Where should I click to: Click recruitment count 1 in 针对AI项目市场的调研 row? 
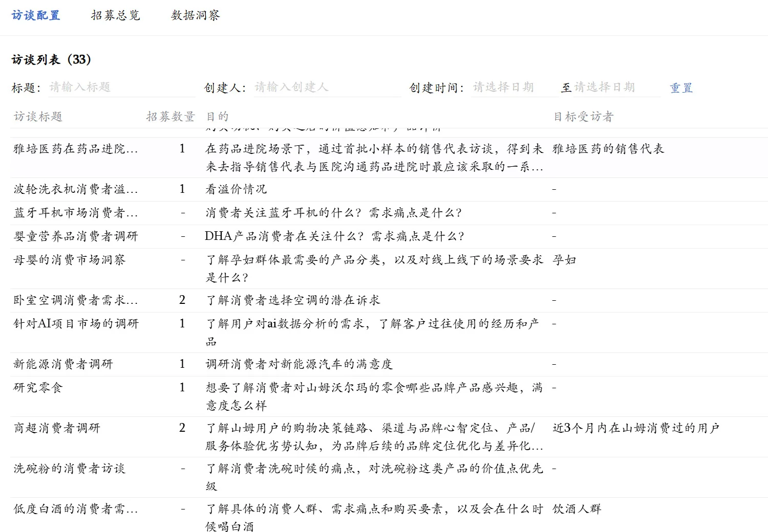coord(182,324)
